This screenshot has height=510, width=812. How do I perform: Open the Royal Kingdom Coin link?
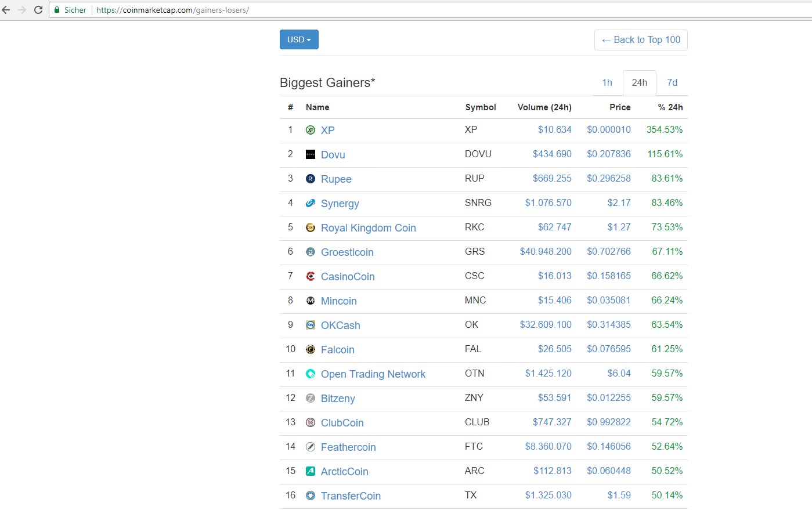pyautogui.click(x=369, y=228)
